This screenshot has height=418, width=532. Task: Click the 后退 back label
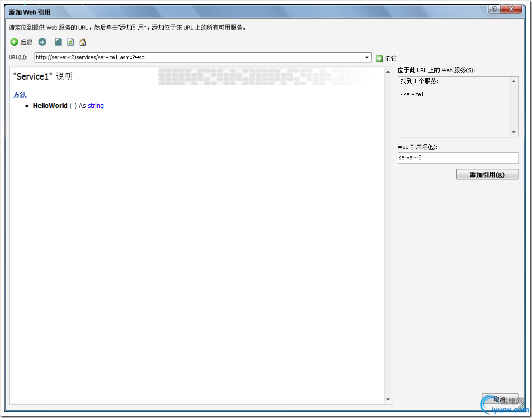[x=26, y=42]
